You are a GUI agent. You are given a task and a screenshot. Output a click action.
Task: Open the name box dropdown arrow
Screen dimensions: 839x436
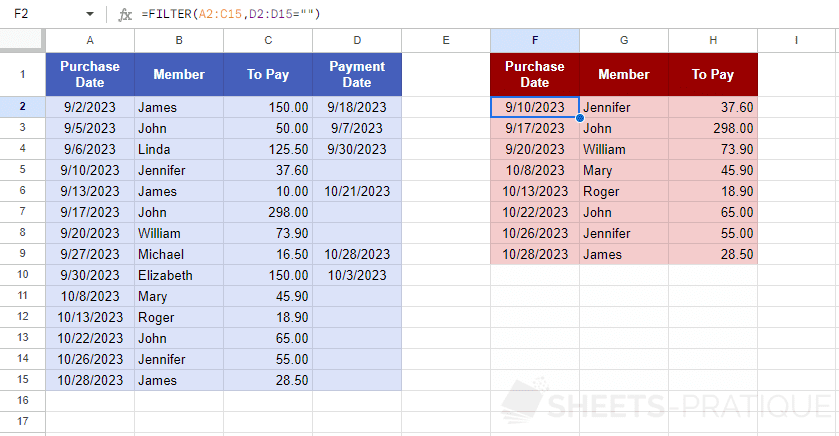[x=90, y=14]
